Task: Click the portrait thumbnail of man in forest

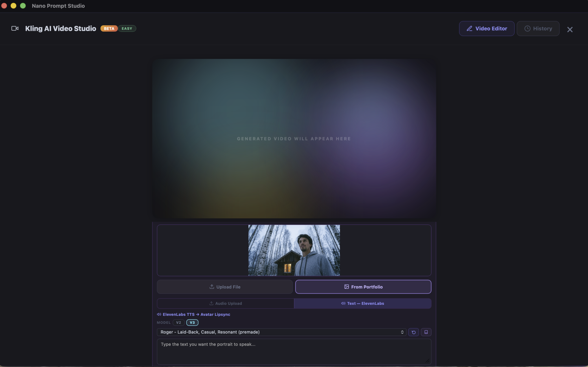Action: click(294, 250)
